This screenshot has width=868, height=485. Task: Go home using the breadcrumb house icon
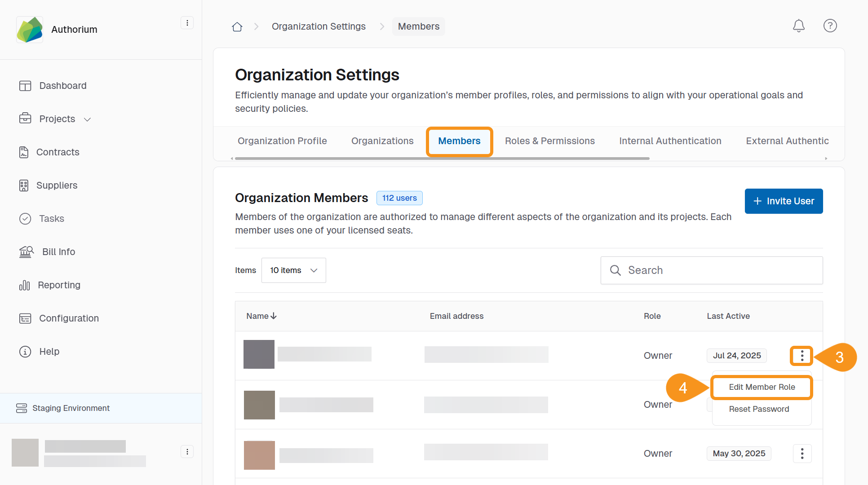[237, 26]
